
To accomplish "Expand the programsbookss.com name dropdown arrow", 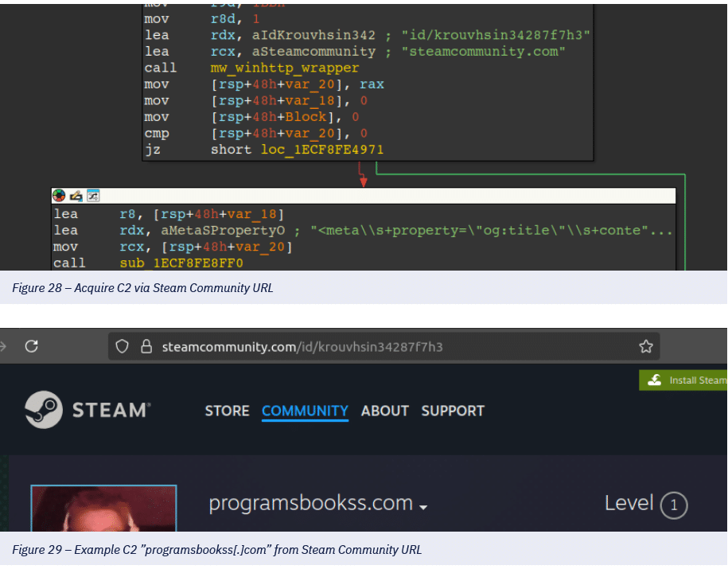I will 423,508.
